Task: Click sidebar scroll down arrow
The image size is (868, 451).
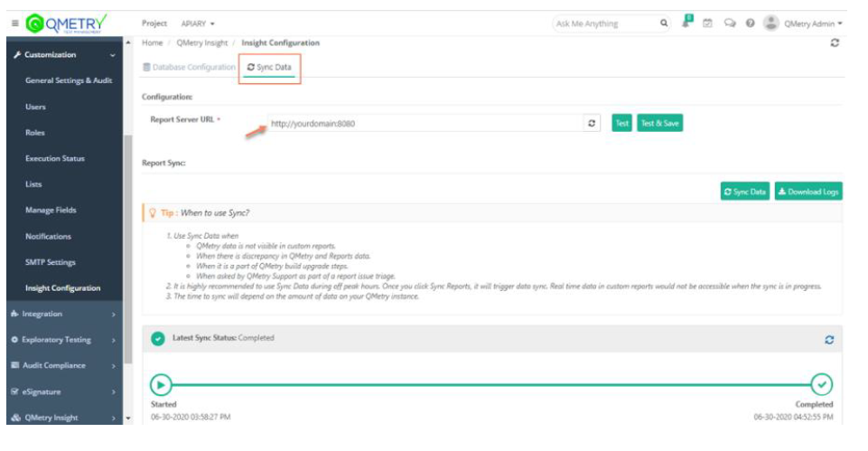Action: click(x=128, y=418)
